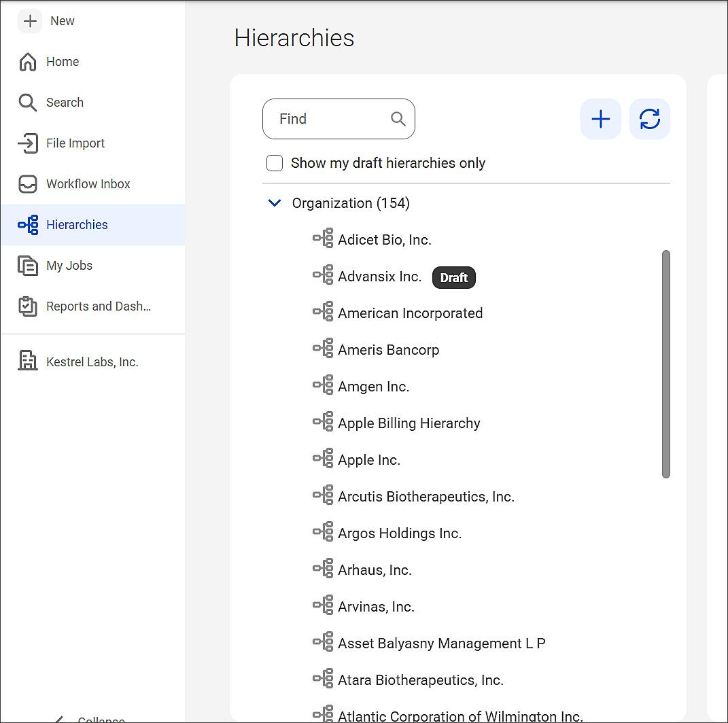Click hierarchy icon beside American Incorporated
Image resolution: width=728 pixels, height=723 pixels.
(x=323, y=311)
